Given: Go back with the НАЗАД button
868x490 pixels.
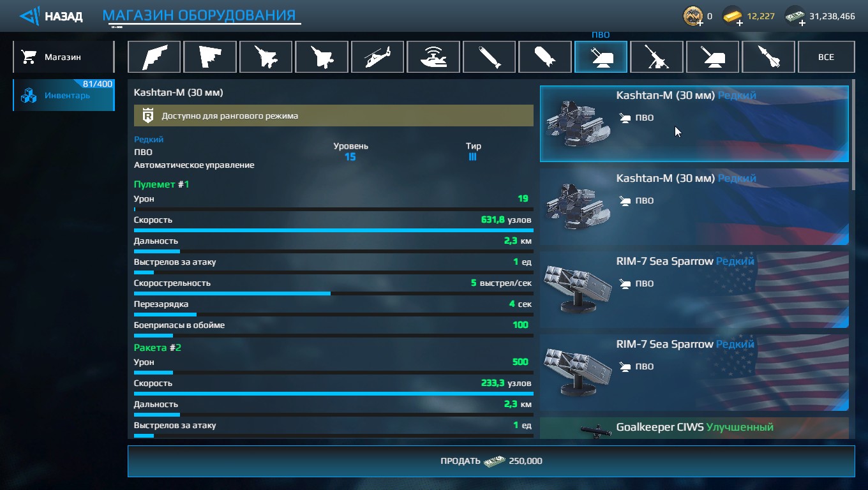Looking at the screenshot, I should click(x=51, y=16).
